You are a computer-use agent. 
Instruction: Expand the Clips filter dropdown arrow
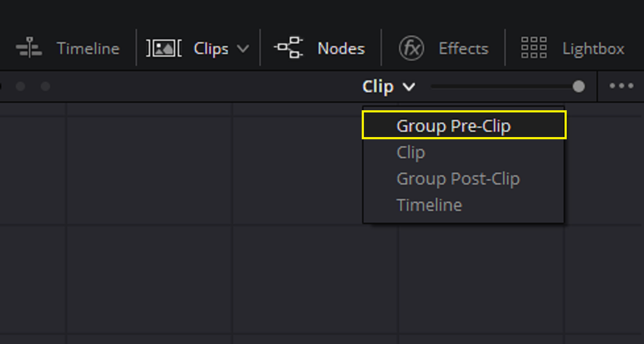click(x=243, y=49)
